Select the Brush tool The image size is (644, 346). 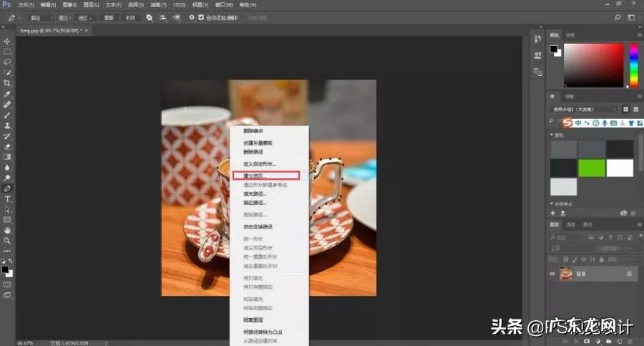point(7,115)
